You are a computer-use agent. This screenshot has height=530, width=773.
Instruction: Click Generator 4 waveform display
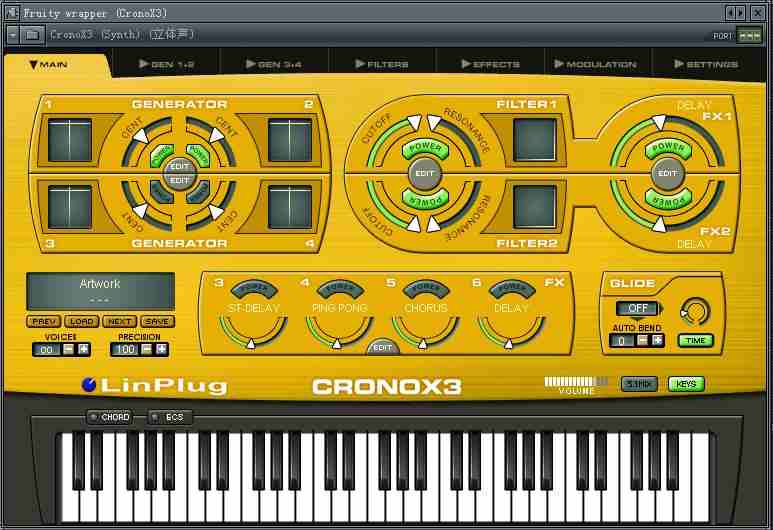tap(290, 207)
